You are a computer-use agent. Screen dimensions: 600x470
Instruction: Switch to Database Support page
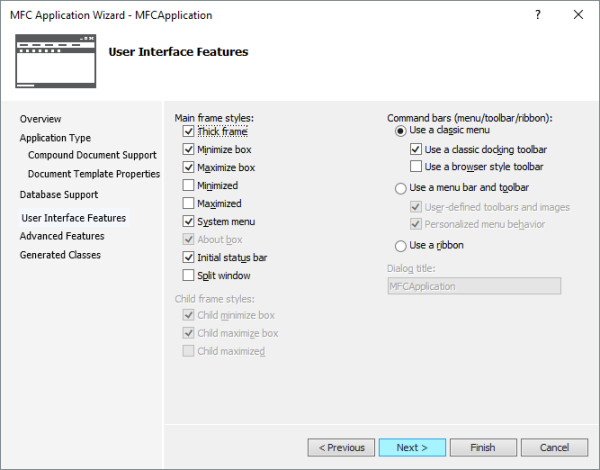coord(59,195)
